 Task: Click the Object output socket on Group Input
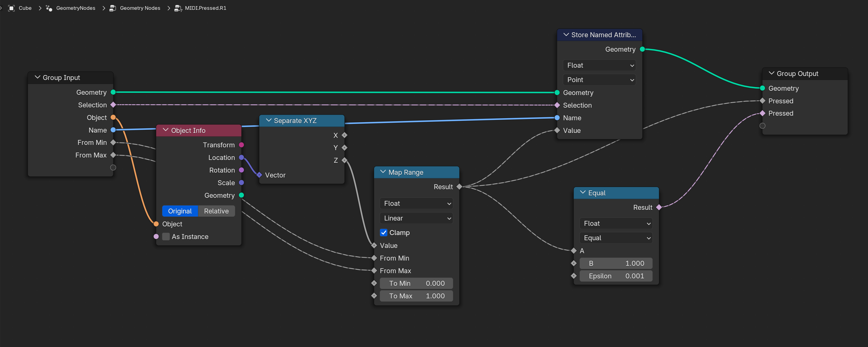[113, 118]
